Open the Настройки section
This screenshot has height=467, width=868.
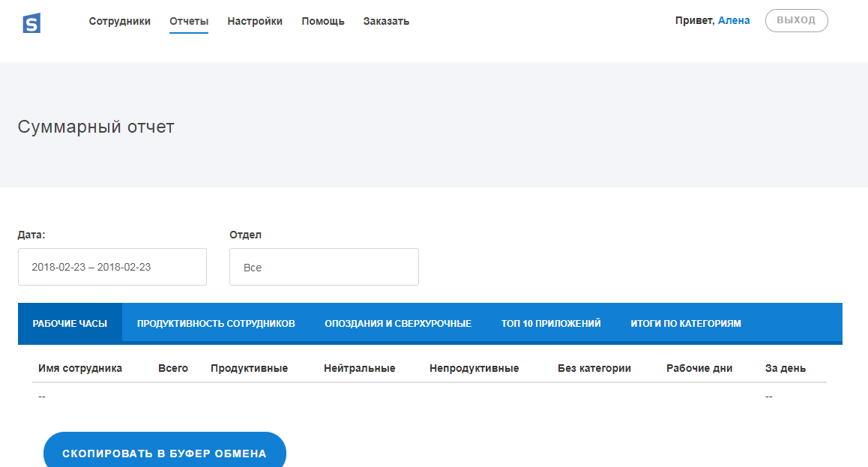255,21
